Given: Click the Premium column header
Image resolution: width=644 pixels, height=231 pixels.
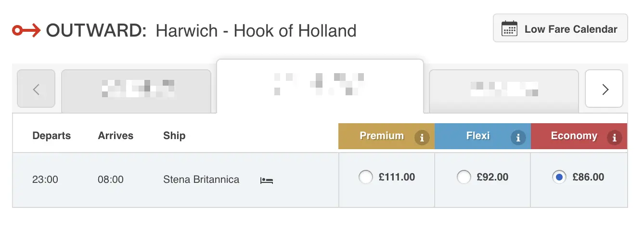Looking at the screenshot, I should [x=381, y=136].
